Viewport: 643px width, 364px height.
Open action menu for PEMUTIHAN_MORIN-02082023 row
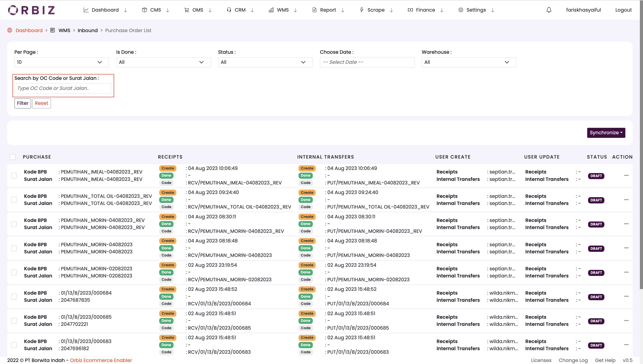626,272
